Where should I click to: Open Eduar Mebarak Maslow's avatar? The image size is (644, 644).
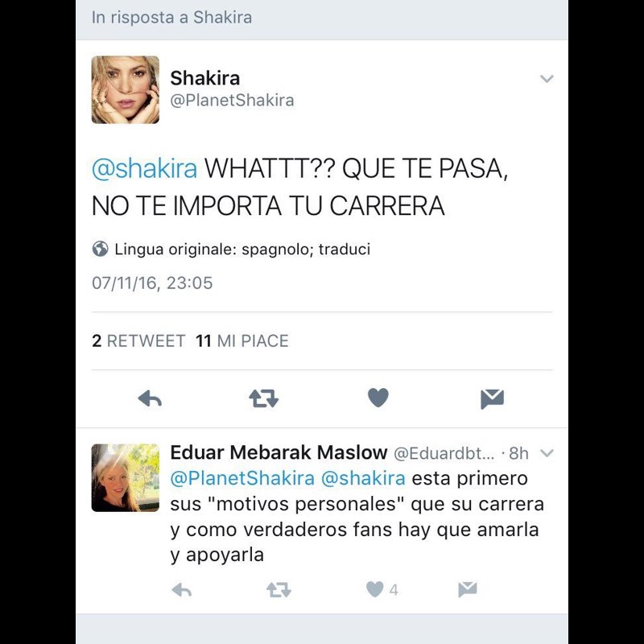126,477
